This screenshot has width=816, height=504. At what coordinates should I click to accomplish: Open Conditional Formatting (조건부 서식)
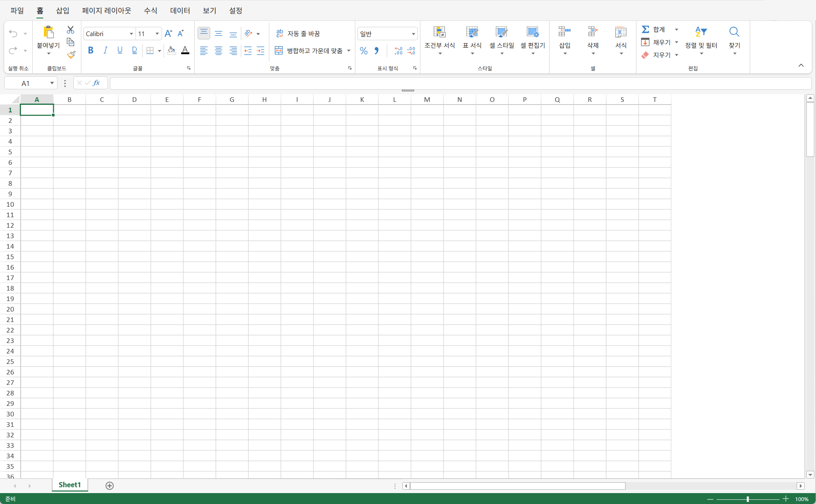tap(439, 40)
